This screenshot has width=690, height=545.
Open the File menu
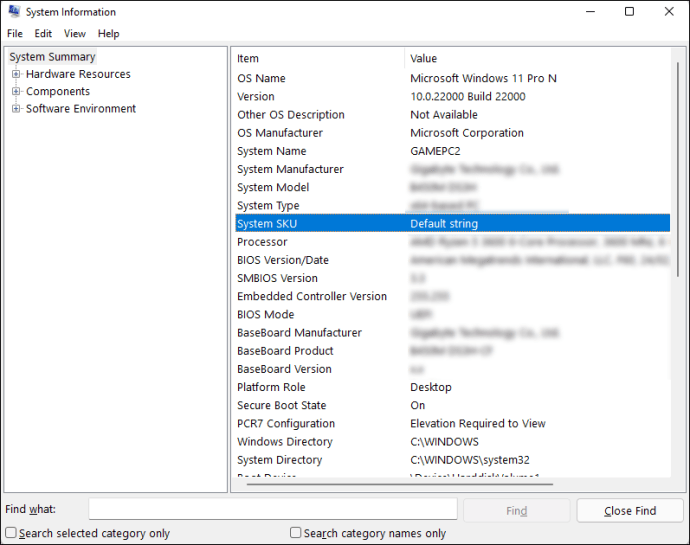[x=14, y=33]
